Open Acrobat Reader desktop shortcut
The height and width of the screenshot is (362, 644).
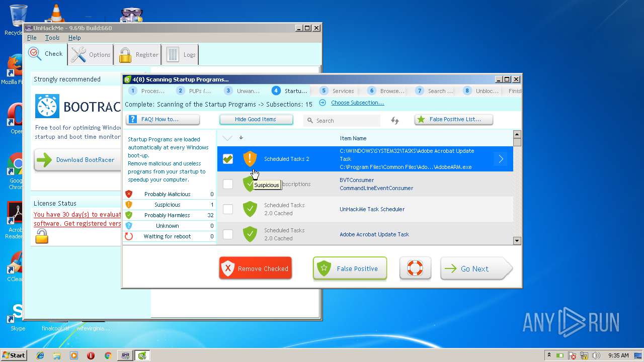click(15, 220)
